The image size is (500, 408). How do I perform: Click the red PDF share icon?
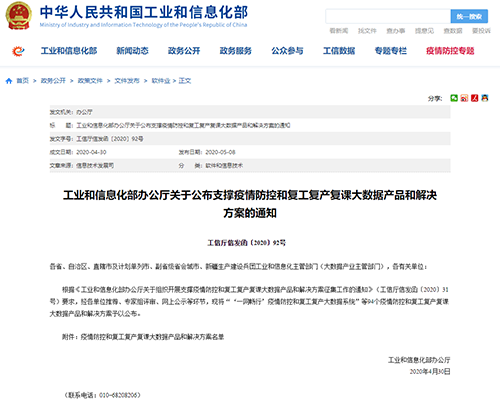[x=474, y=98]
